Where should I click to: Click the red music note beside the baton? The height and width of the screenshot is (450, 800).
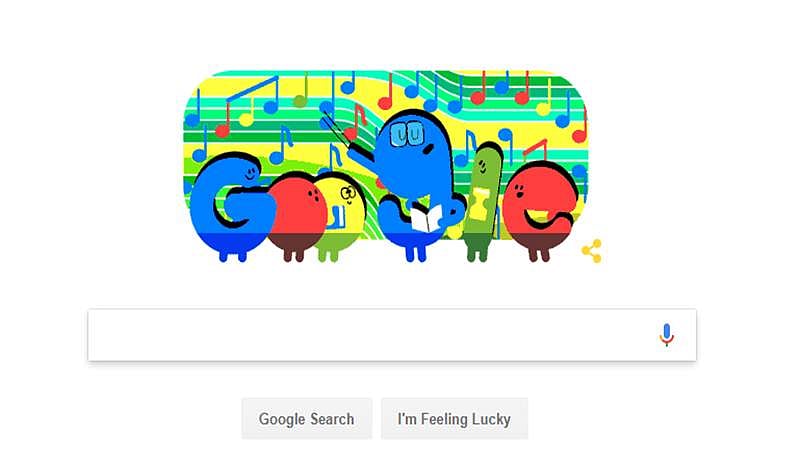356,122
